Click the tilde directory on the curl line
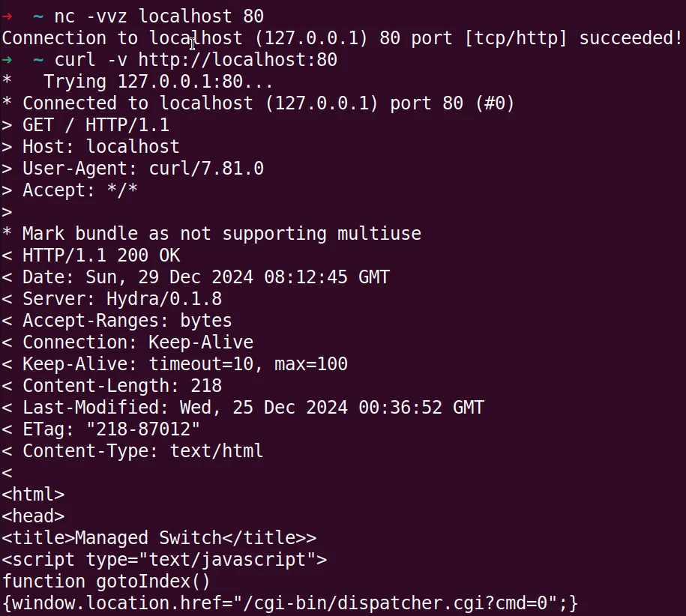 [38, 59]
